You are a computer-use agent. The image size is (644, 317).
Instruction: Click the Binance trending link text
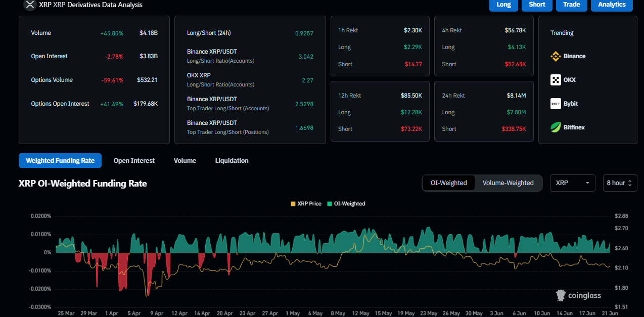pos(574,56)
